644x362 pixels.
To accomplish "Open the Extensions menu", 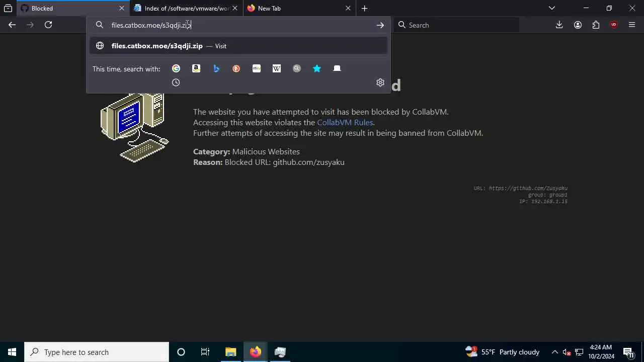I will click(596, 25).
